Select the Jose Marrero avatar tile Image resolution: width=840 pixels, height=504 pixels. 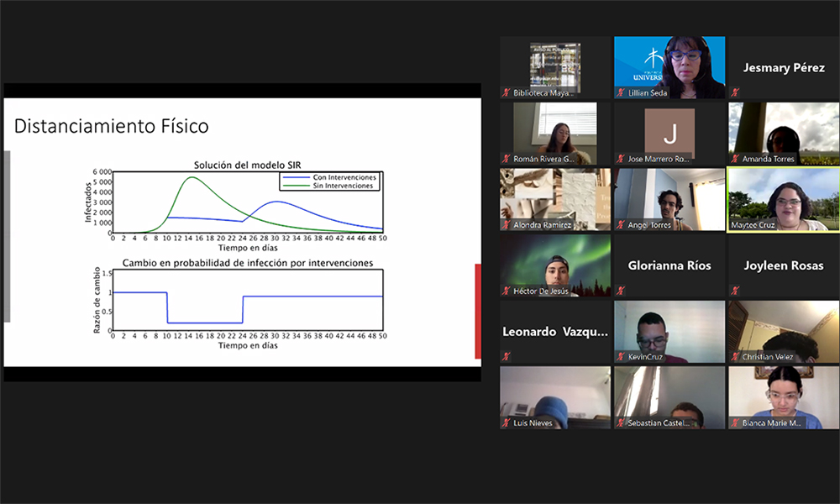point(669,134)
